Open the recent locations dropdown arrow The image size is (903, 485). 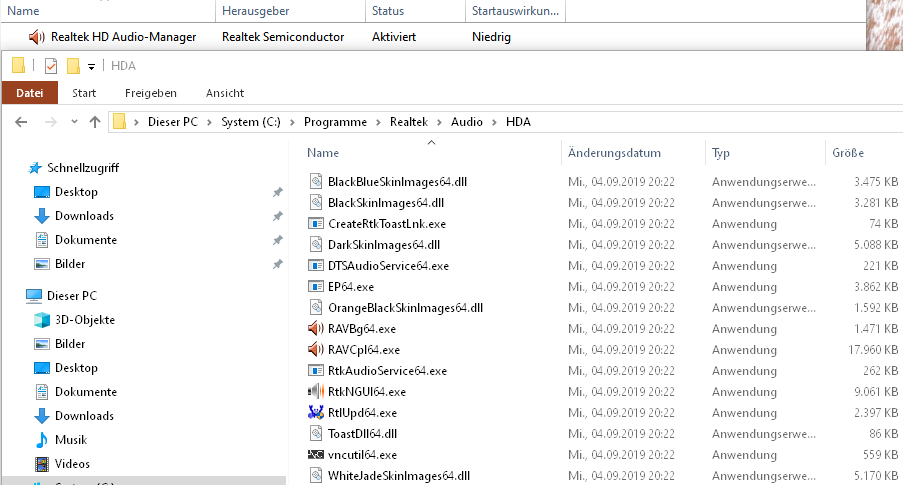point(74,122)
